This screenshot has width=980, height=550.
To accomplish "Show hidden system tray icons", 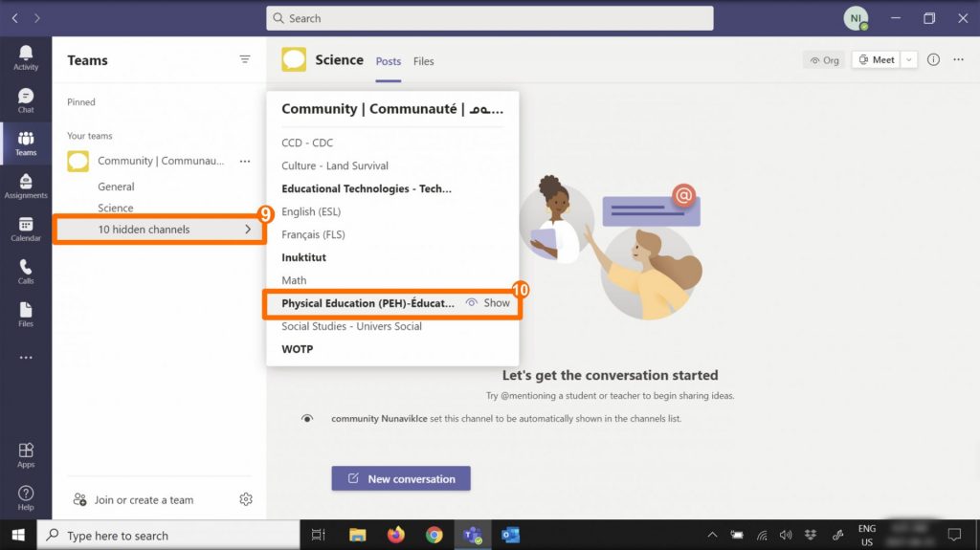I will 712,535.
